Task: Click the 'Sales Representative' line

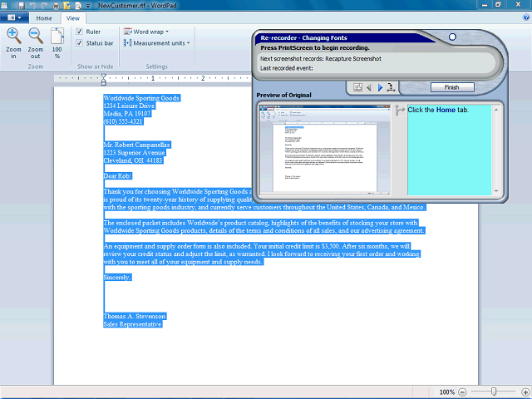Action: click(132, 324)
